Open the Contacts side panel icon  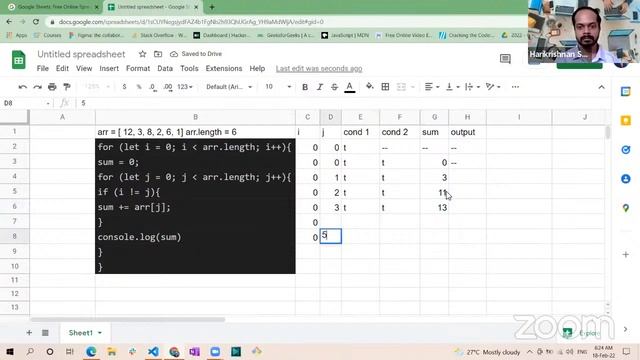pyautogui.click(x=625, y=179)
